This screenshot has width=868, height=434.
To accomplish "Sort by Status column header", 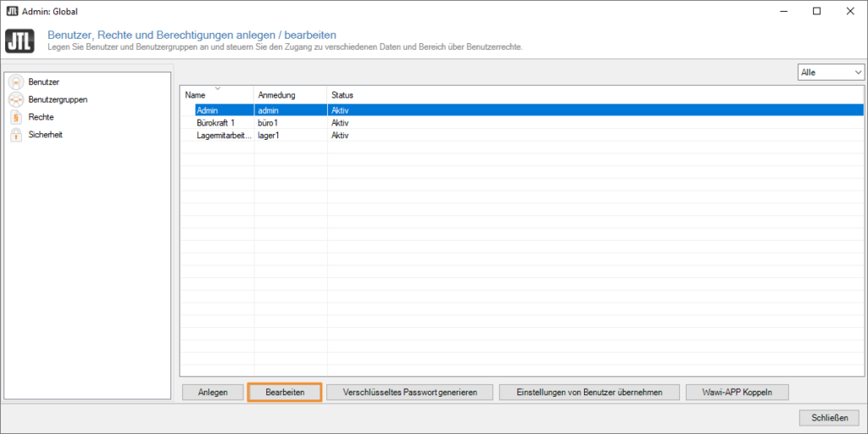I will pyautogui.click(x=342, y=95).
